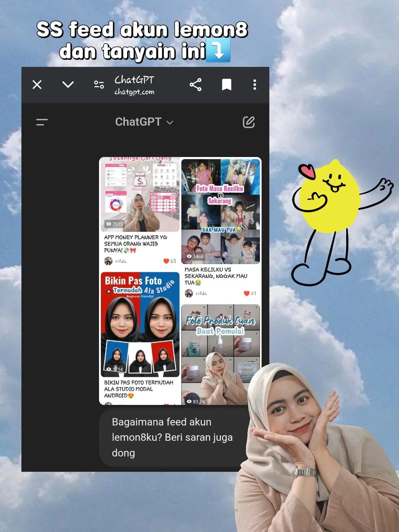Expand the ChatGPT model selector dropdown
Screen dimensions: 399x532
click(x=144, y=122)
